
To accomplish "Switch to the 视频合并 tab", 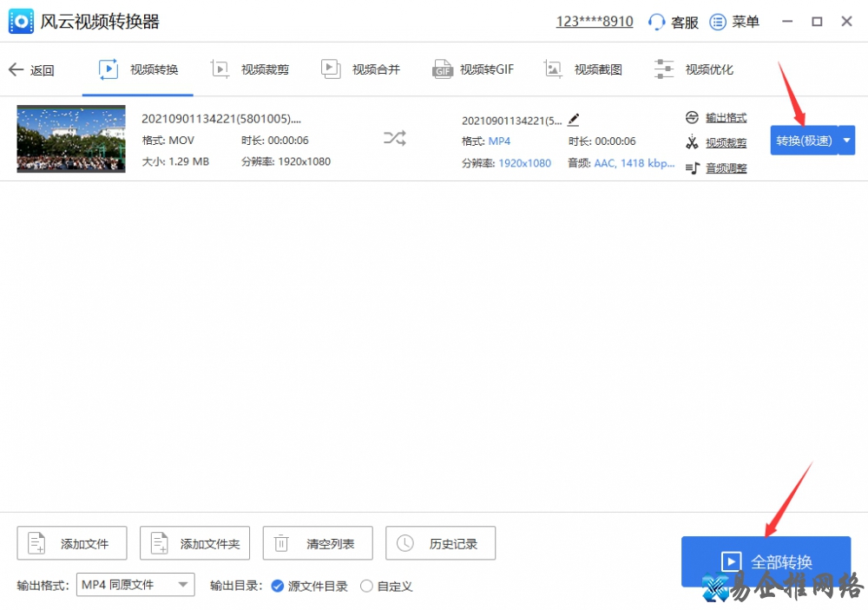I will point(362,69).
